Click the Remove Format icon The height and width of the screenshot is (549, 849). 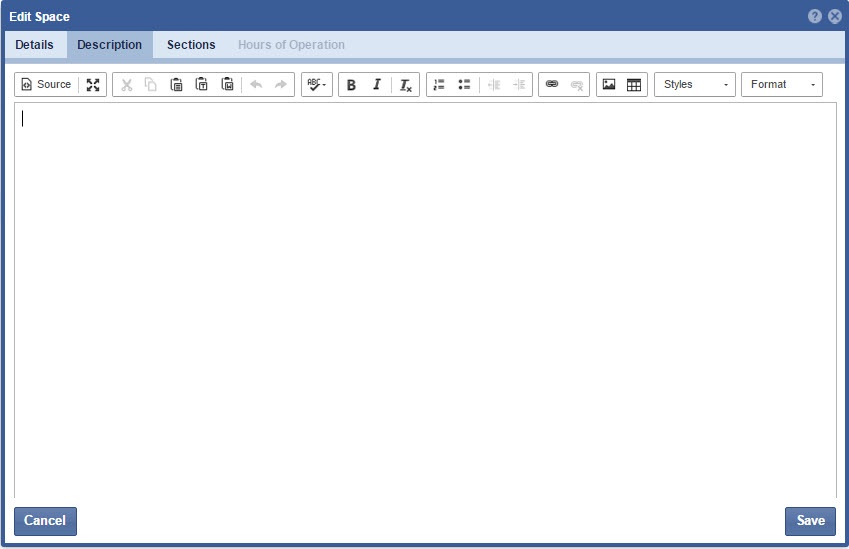click(405, 85)
